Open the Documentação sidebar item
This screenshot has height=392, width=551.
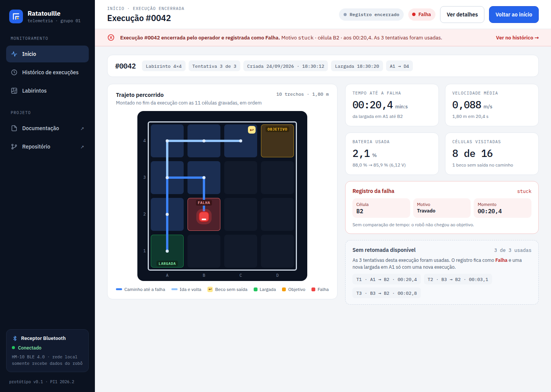pos(47,128)
